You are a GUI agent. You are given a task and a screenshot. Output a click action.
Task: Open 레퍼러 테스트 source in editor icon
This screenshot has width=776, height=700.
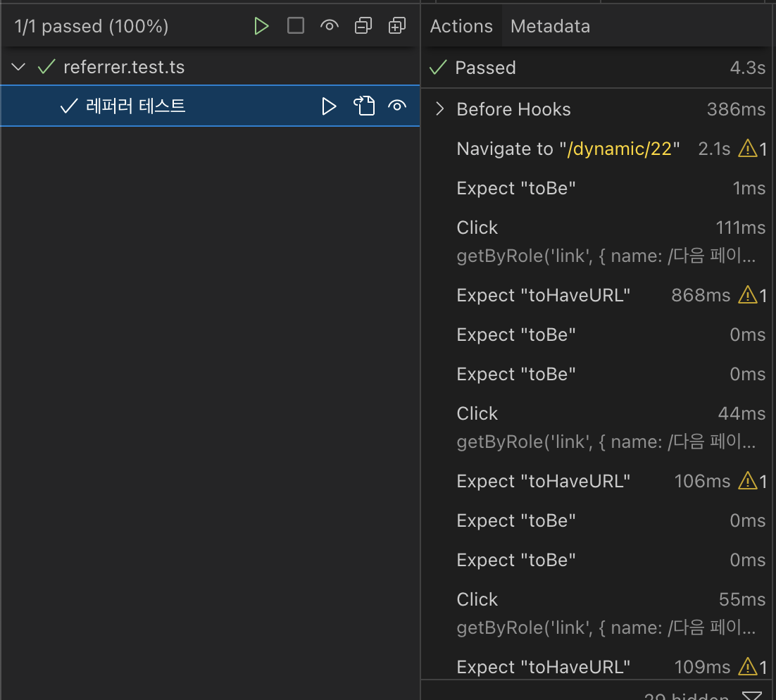363,106
